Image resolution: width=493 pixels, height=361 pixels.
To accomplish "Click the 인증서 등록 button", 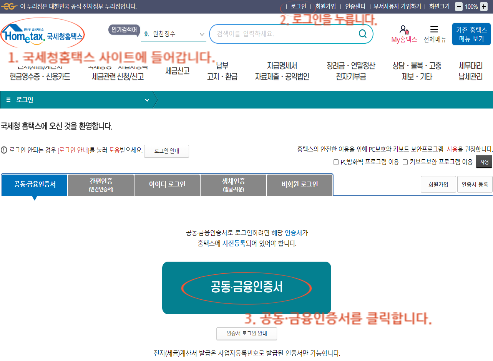I will click(475, 184).
